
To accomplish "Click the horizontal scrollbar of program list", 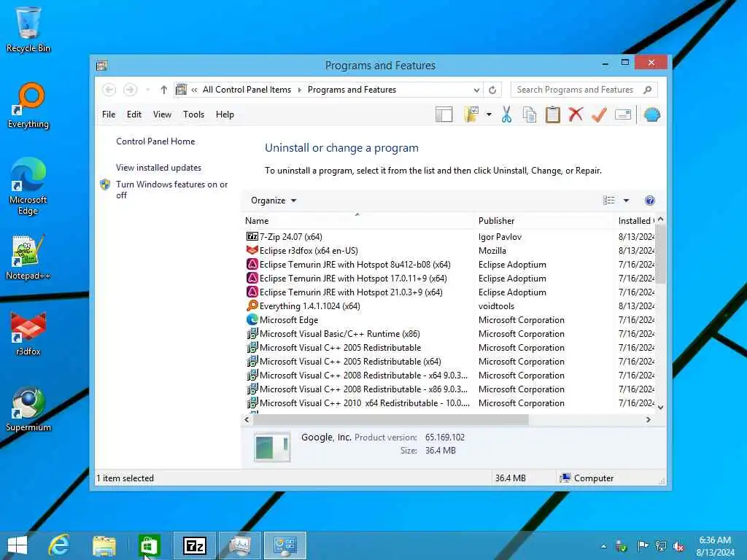I will (x=391, y=419).
